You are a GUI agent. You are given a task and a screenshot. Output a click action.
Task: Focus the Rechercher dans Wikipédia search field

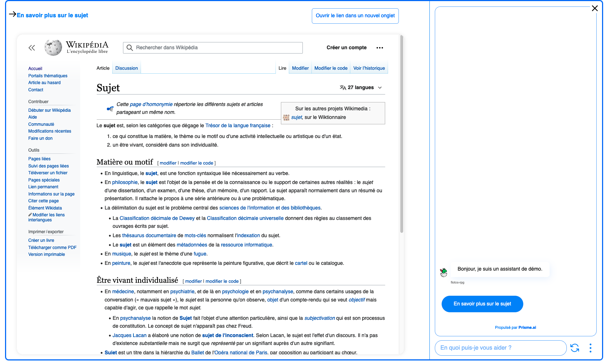[213, 48]
